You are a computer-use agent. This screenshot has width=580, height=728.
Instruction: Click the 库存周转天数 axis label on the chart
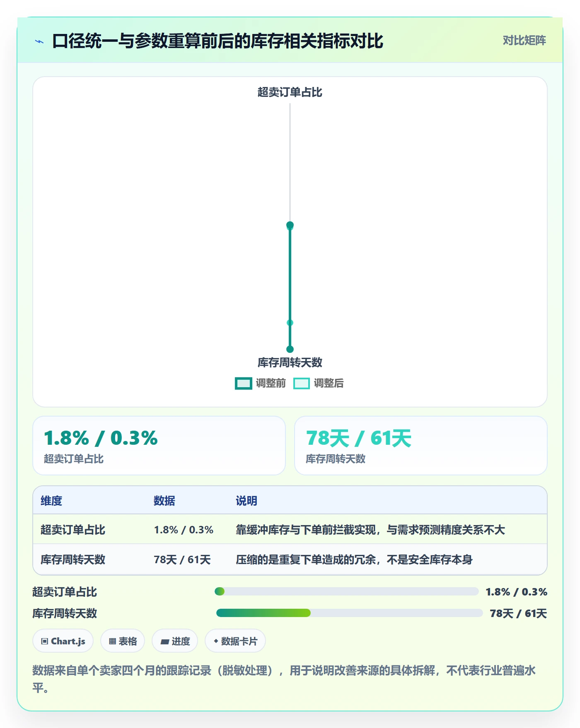pos(290,362)
